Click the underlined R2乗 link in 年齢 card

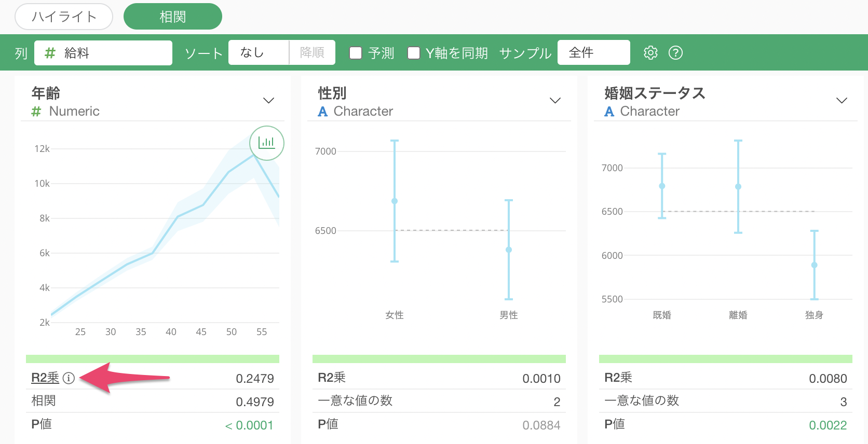coord(45,378)
